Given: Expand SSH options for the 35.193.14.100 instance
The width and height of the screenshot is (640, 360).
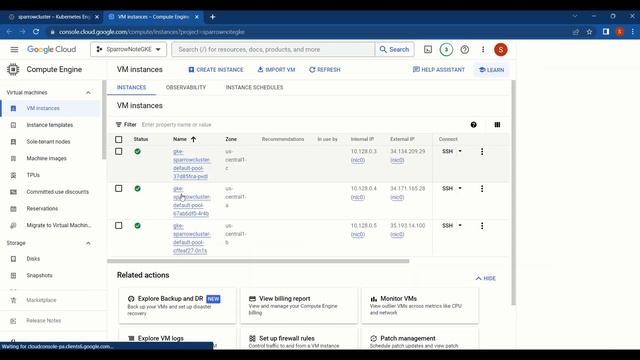Looking at the screenshot, I should point(460,226).
